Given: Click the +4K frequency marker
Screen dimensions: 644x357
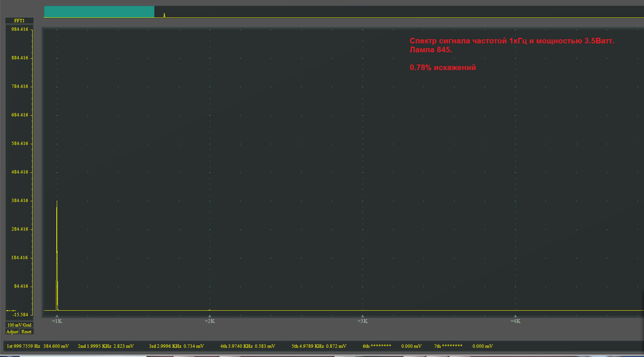Looking at the screenshot, I should (515, 321).
